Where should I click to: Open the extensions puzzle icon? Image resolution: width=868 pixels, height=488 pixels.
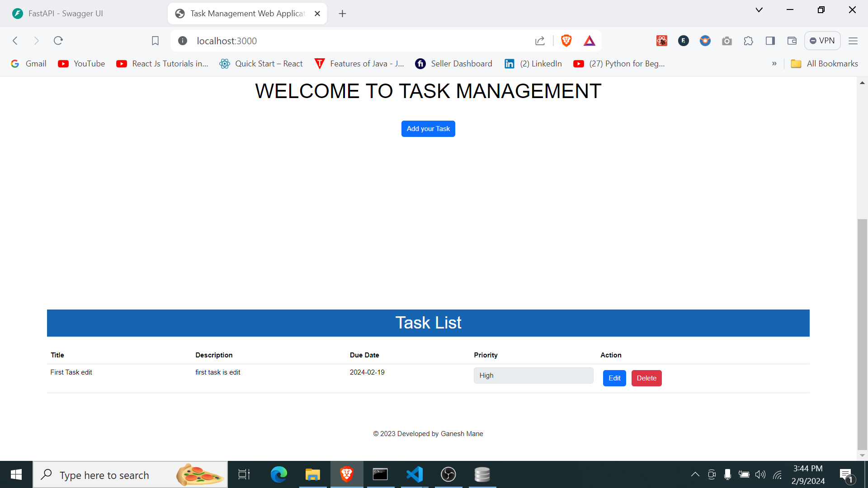[749, 41]
